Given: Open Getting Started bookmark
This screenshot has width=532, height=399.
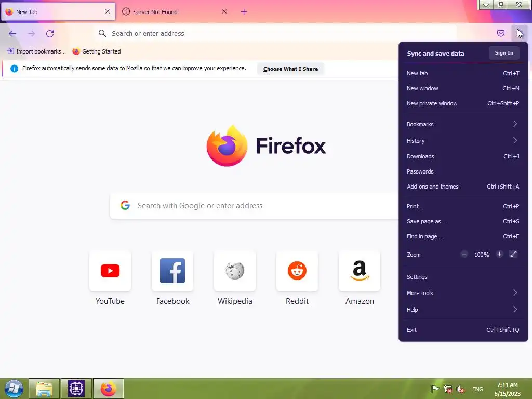Looking at the screenshot, I should (x=97, y=51).
